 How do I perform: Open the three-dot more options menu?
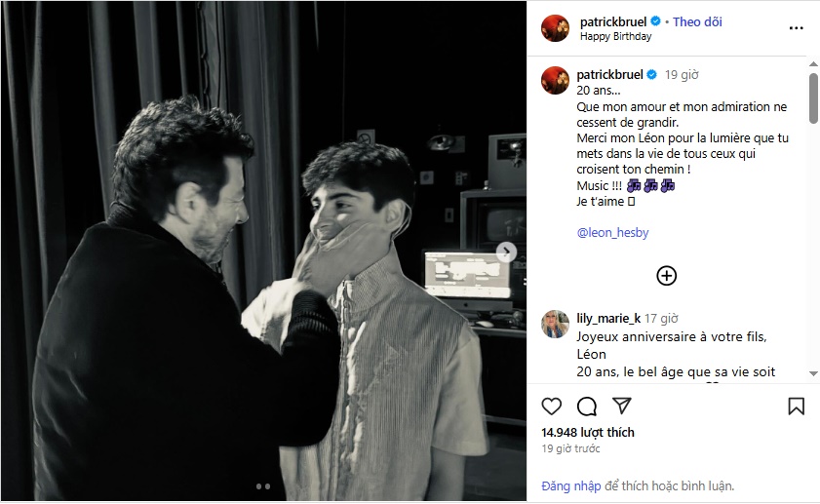(x=796, y=28)
